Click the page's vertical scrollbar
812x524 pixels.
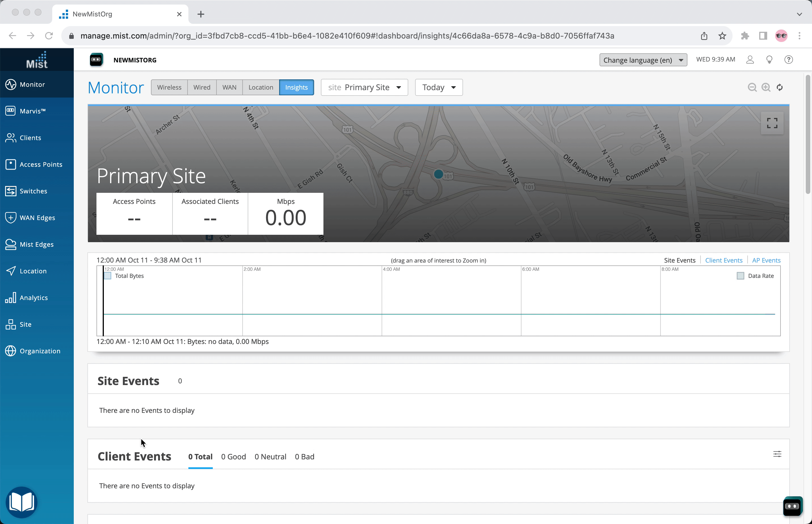click(807, 134)
